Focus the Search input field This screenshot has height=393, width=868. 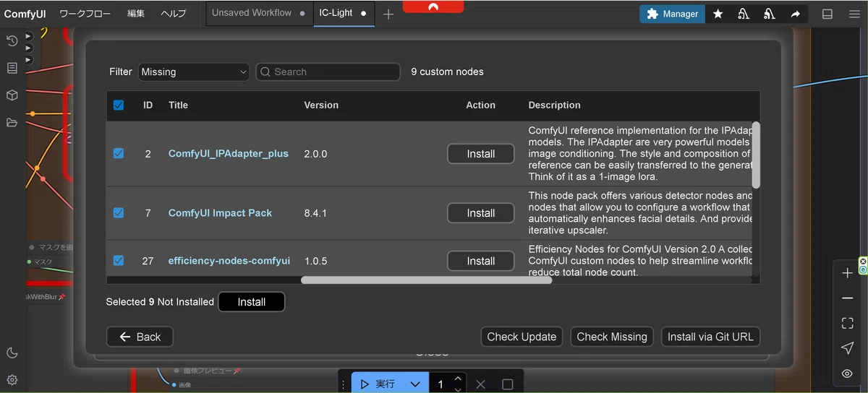pyautogui.click(x=328, y=72)
